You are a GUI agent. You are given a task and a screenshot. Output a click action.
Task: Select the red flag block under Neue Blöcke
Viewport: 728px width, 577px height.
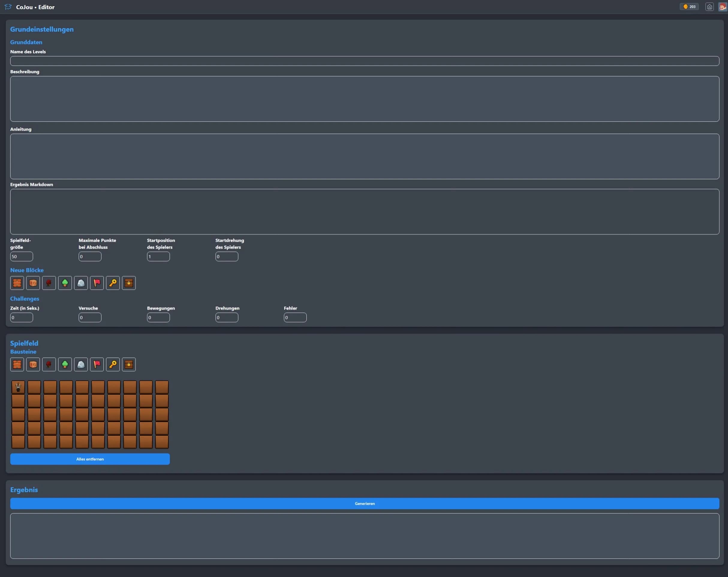(x=97, y=283)
